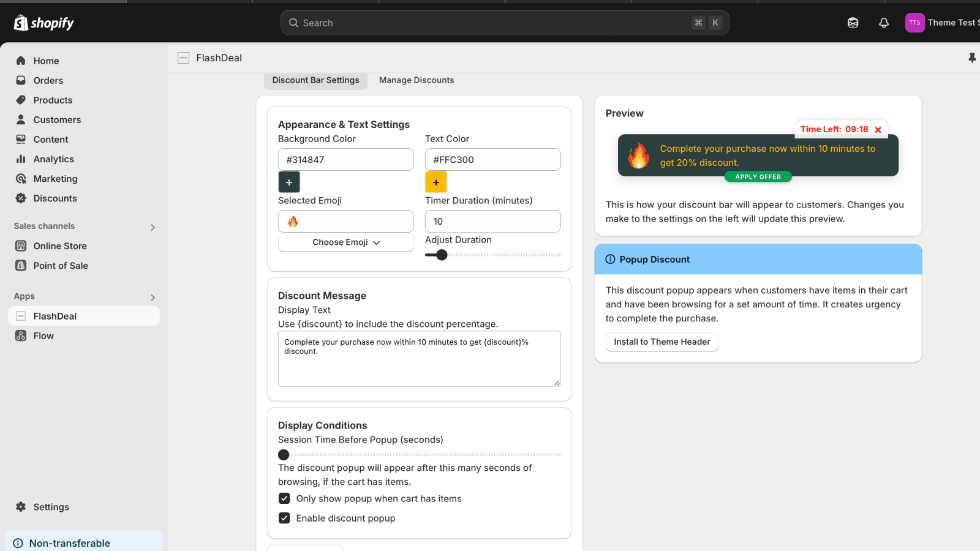This screenshot has width=980, height=551.
Task: Click the Shopify logo icon
Action: (x=21, y=23)
